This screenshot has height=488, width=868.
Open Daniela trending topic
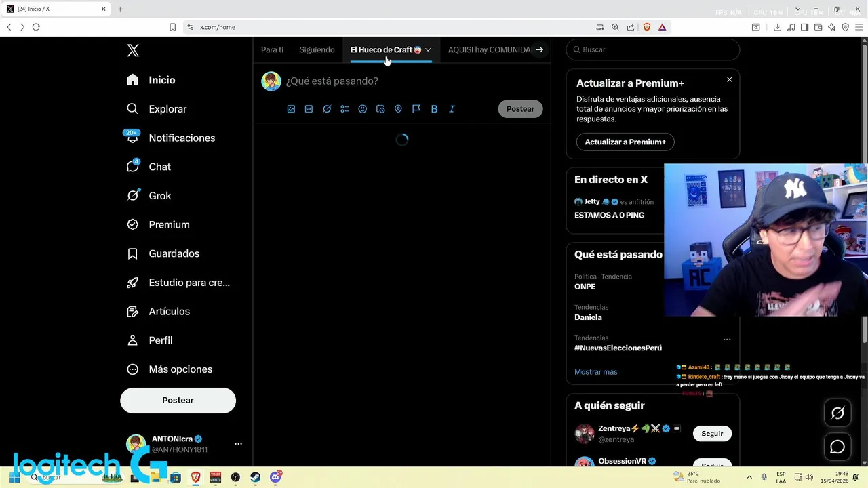pyautogui.click(x=588, y=317)
